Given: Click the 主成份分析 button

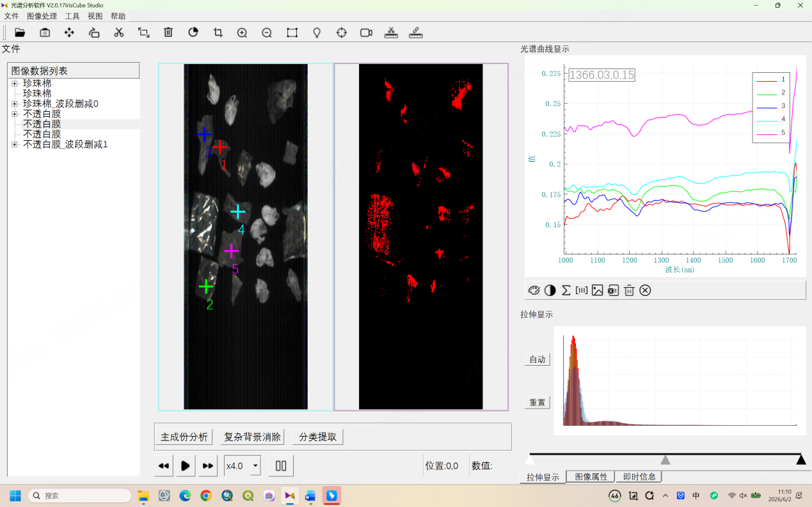Looking at the screenshot, I should click(x=184, y=437).
